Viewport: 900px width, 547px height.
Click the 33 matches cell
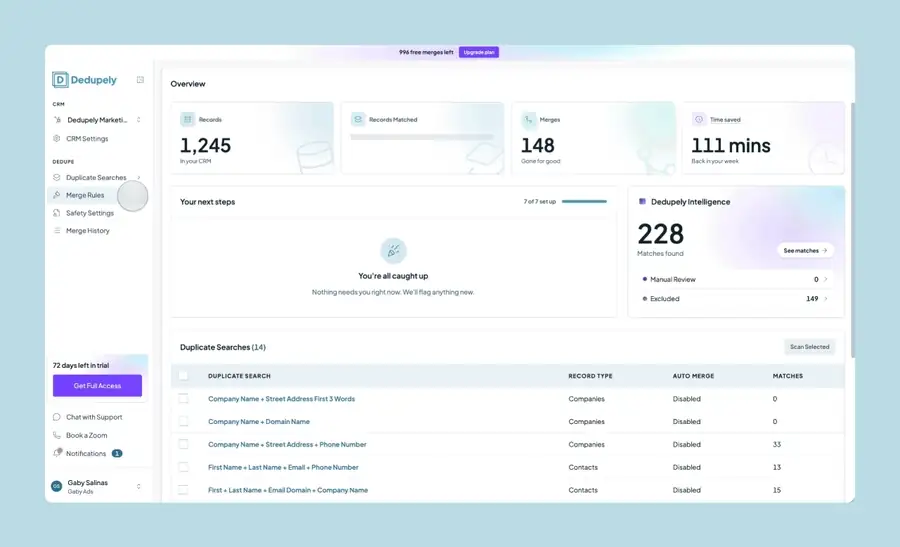pyautogui.click(x=777, y=444)
